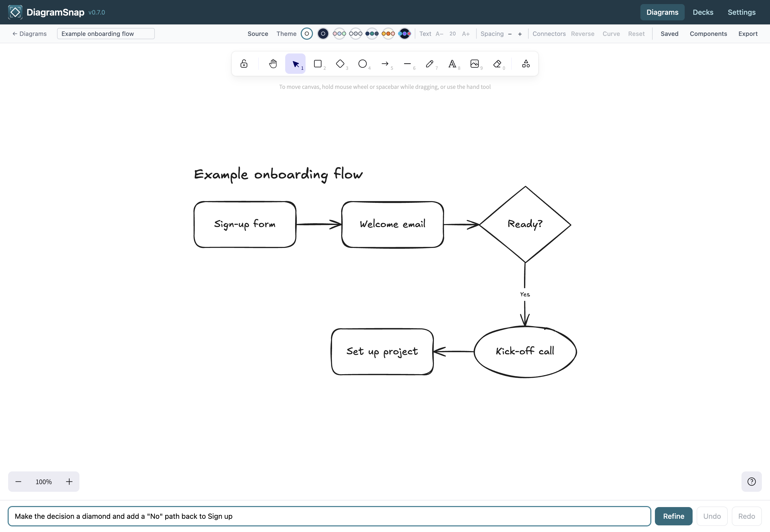Go back to Diagrams list

[29, 34]
